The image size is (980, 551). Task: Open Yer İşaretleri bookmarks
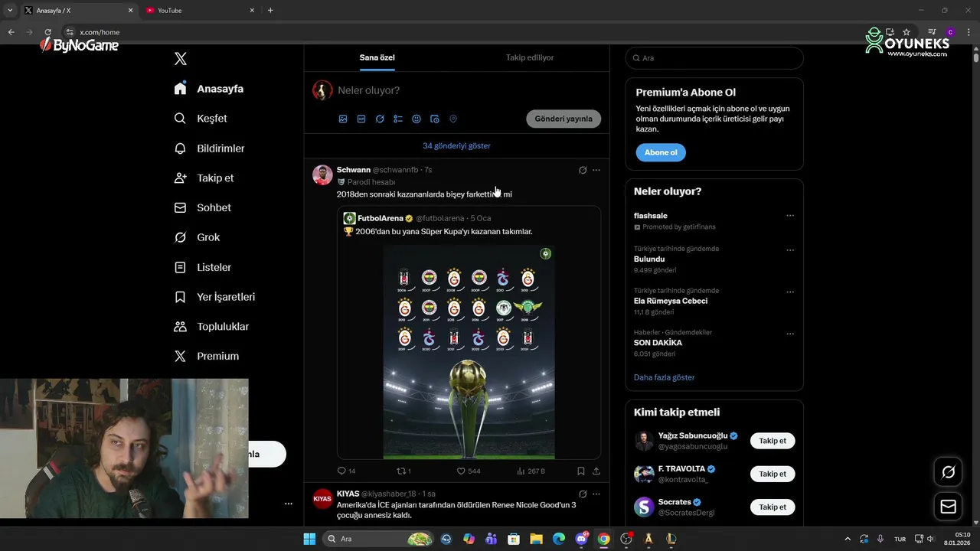(214, 297)
